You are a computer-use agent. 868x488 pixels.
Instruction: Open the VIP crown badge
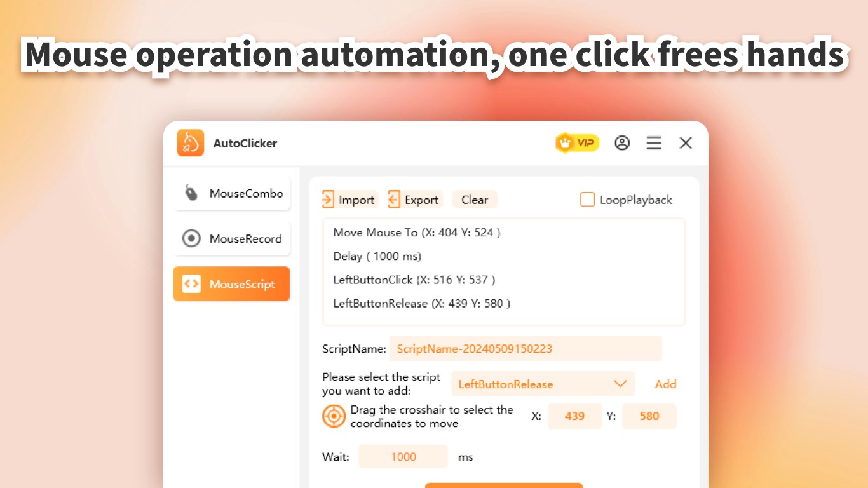pyautogui.click(x=577, y=143)
